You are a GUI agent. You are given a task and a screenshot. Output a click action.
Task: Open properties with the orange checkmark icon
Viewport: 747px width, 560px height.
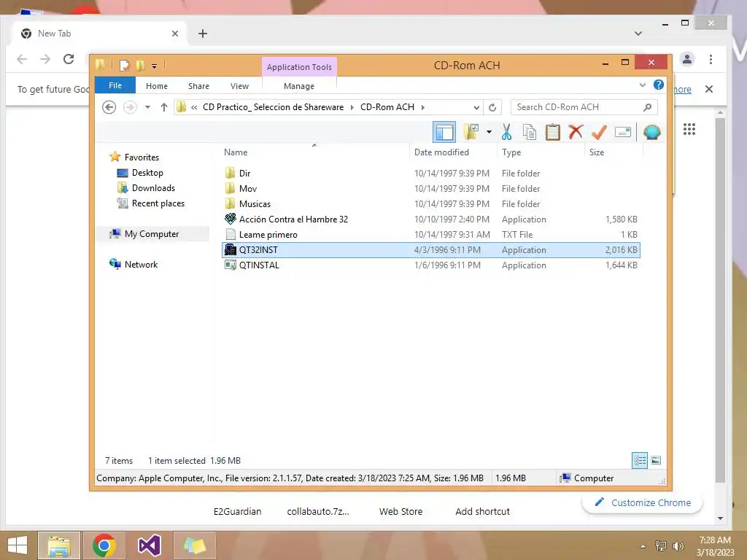tap(599, 132)
